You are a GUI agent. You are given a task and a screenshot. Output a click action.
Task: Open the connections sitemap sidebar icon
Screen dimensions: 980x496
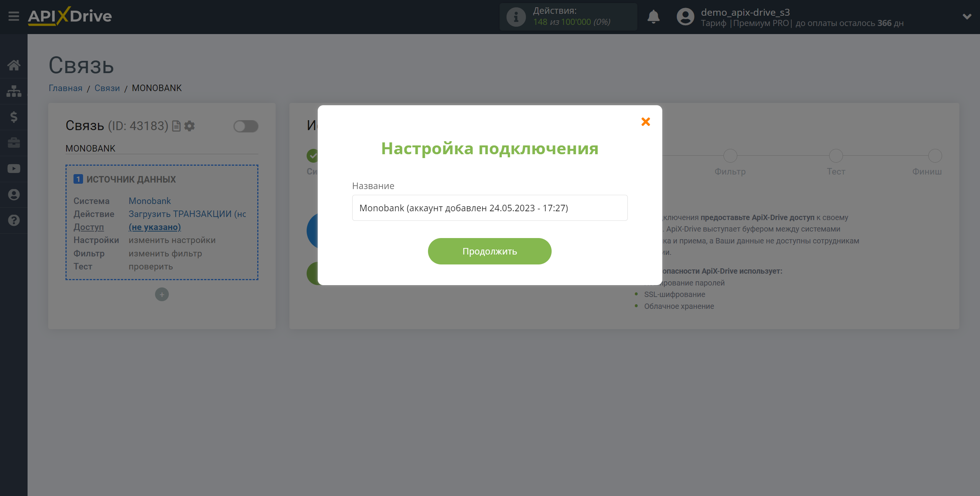(x=14, y=91)
